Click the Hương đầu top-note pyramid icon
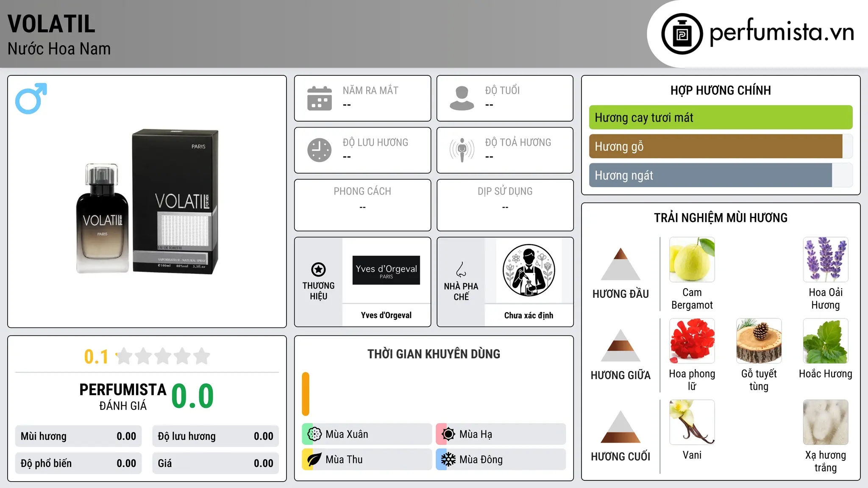Screen dimensions: 868x488 620,264
